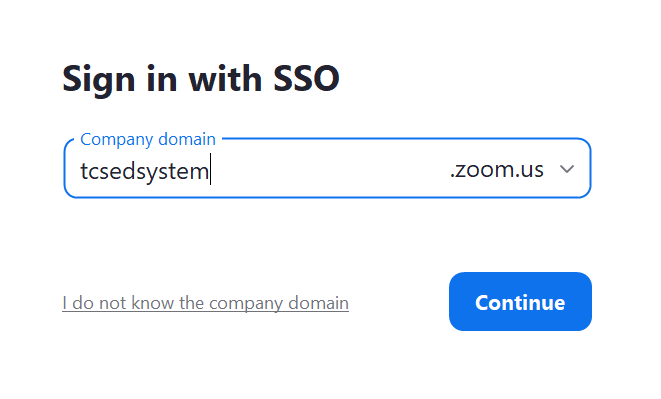The image size is (661, 399).
Task: Click the 'Sign in with SSO' heading
Action: (x=201, y=79)
